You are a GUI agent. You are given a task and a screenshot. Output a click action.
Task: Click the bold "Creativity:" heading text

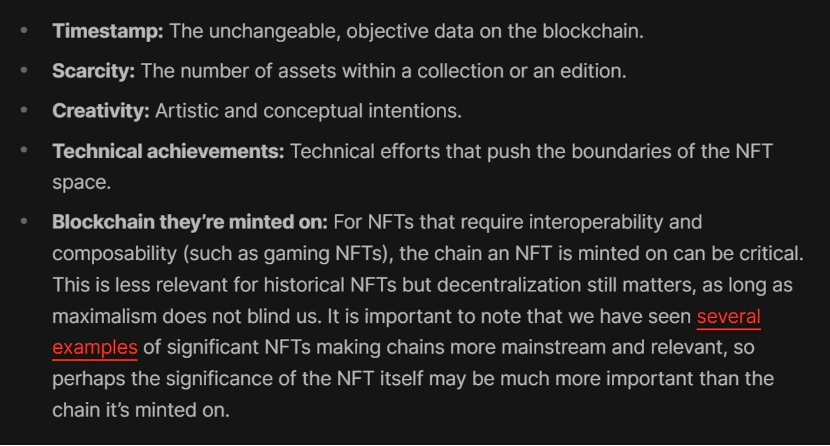[x=101, y=111]
